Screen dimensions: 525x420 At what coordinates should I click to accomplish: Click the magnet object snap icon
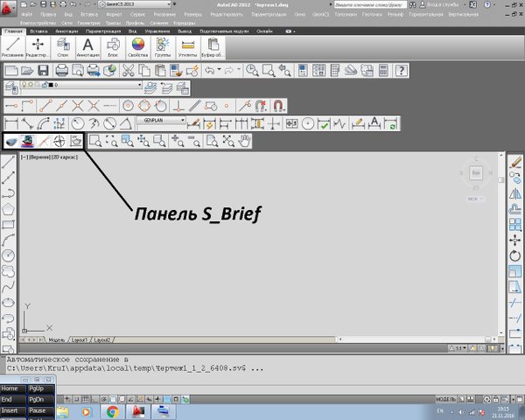[277, 105]
